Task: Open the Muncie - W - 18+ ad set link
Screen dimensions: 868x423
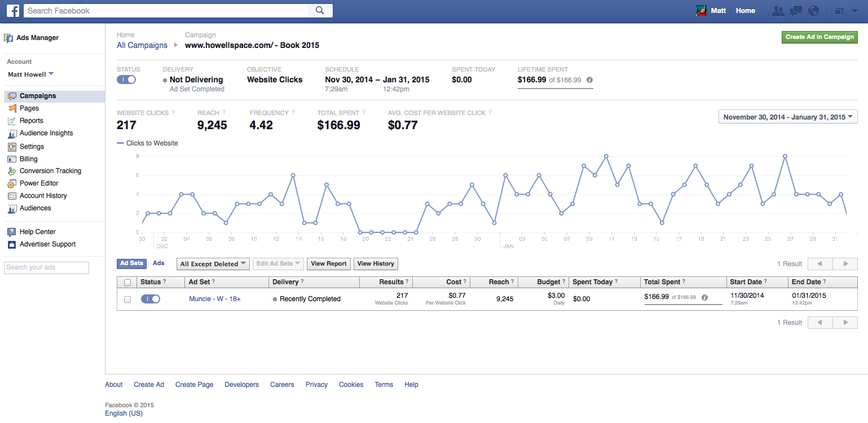Action: click(x=215, y=299)
